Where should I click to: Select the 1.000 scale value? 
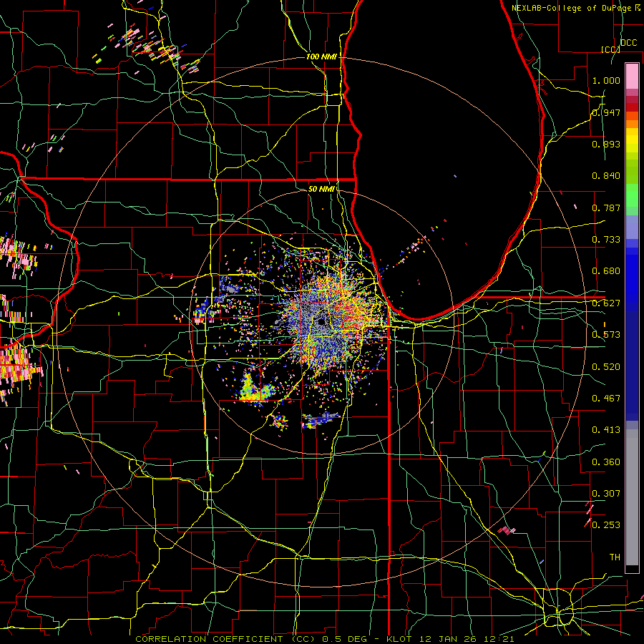[x=606, y=80]
